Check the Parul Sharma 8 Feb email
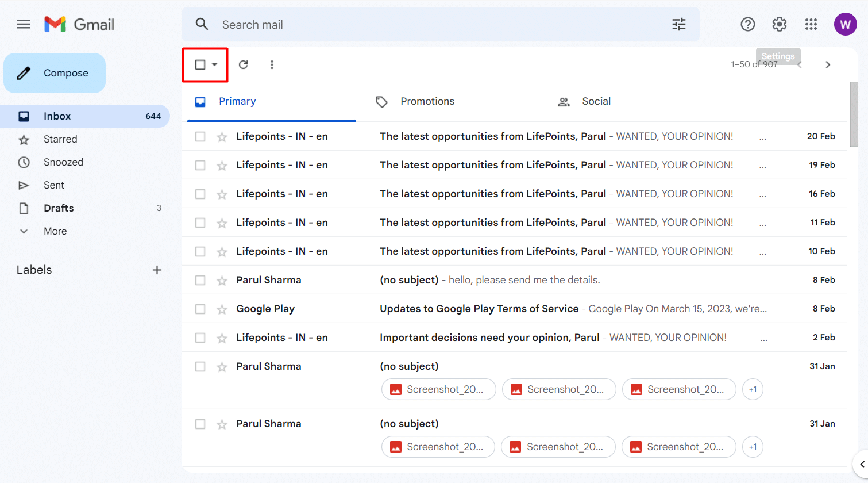 (x=200, y=280)
